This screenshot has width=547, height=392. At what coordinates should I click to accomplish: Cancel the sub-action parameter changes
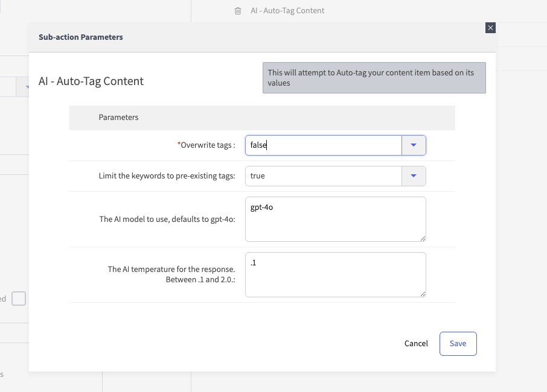click(x=416, y=344)
